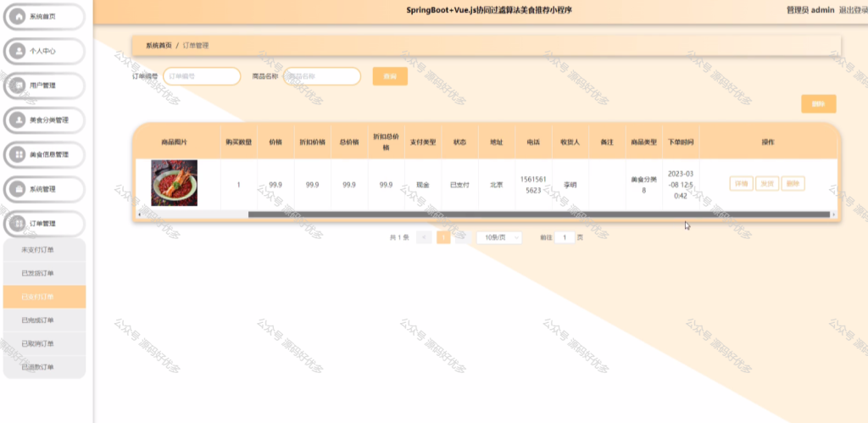The width and height of the screenshot is (868, 423).
Task: Click the 详情 button in the order row
Action: 741,184
